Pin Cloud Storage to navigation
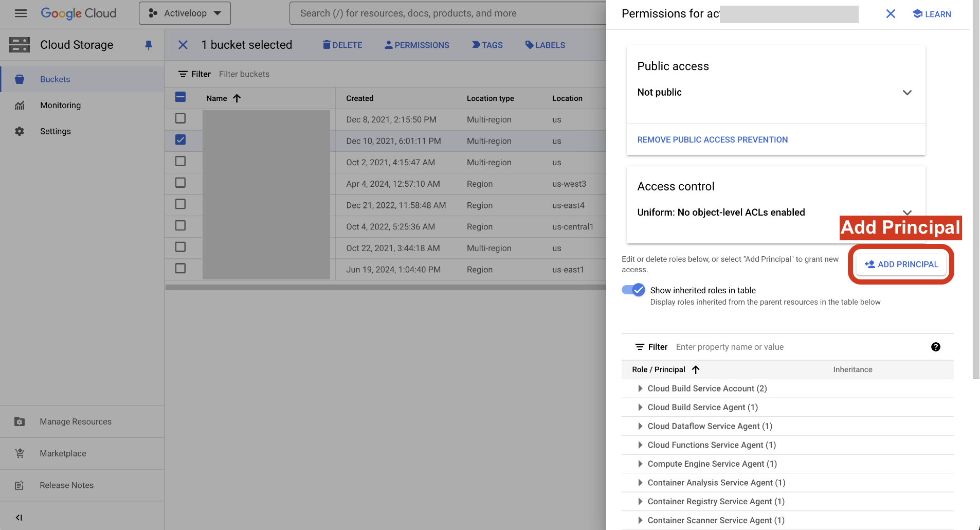Viewport: 980px width, 530px height. (x=149, y=45)
